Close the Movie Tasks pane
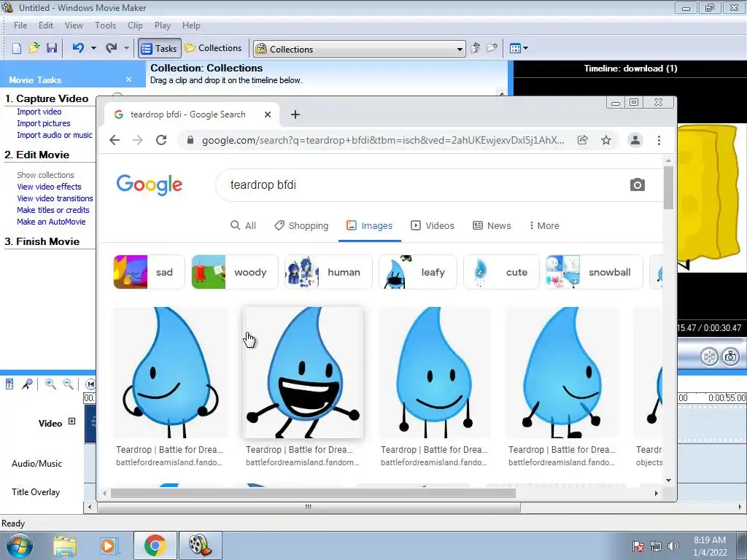Screen dimensions: 747x560 click(128, 79)
